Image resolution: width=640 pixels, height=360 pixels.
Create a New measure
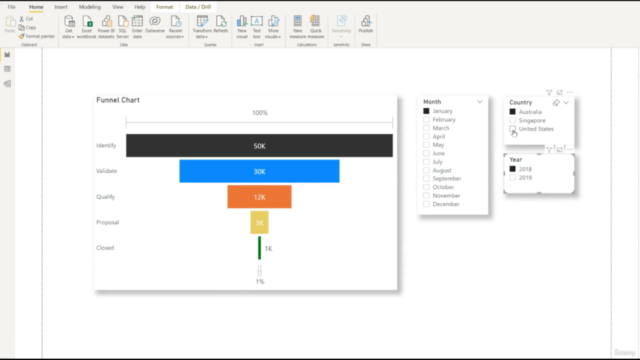[x=298, y=27]
